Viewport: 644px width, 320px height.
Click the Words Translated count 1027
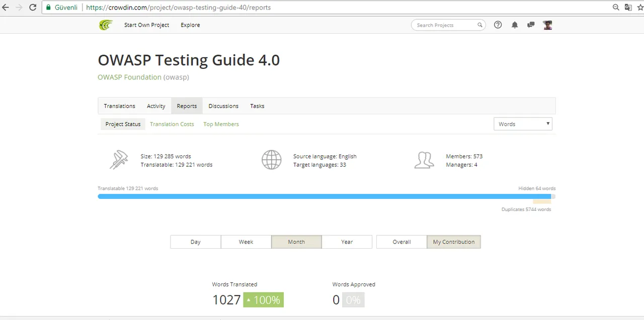(x=226, y=300)
